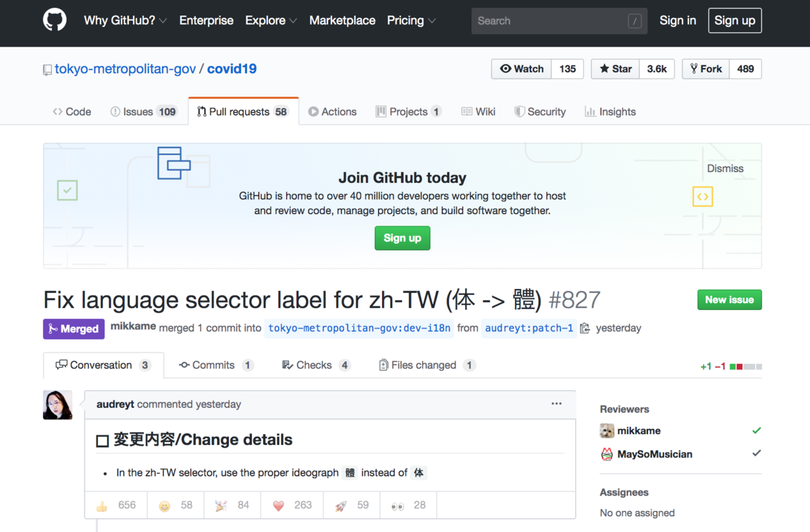Copy the head branch name clipboard icon

585,328
